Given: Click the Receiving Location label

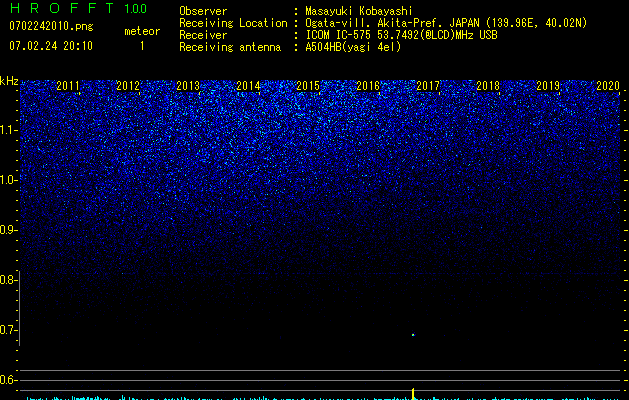Looking at the screenshot, I should (233, 23).
